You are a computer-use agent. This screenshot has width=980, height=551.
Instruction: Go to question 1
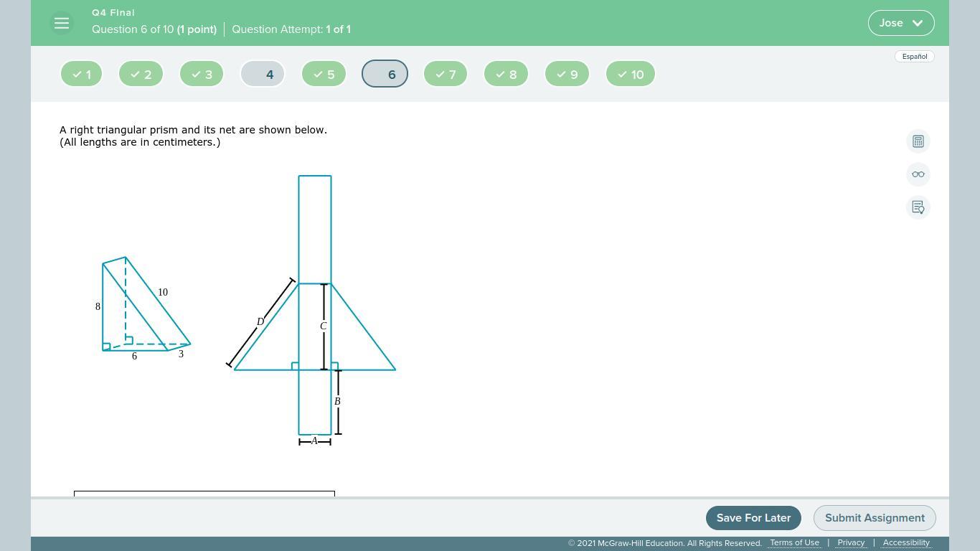point(81,74)
